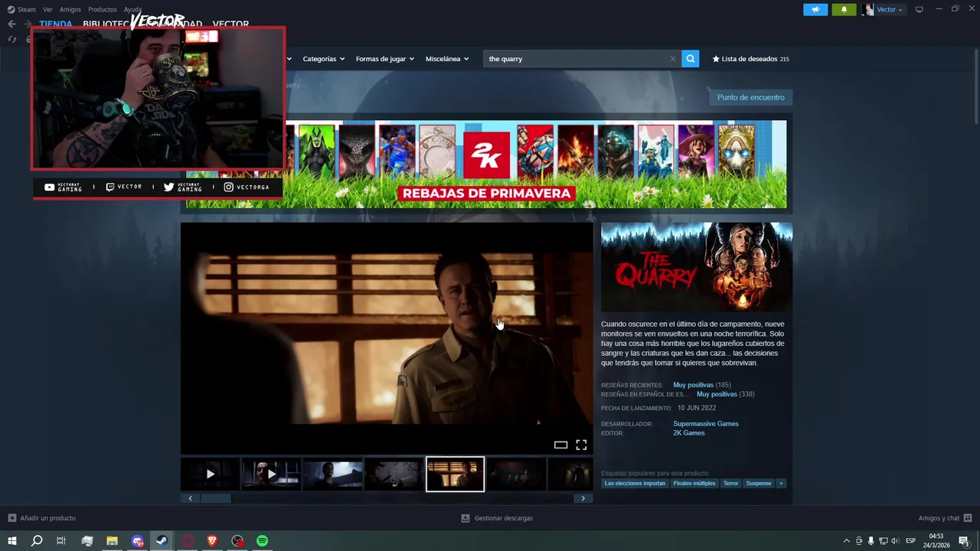The width and height of the screenshot is (980, 551).
Task: Open File Explorer from the taskbar
Action: (x=112, y=541)
